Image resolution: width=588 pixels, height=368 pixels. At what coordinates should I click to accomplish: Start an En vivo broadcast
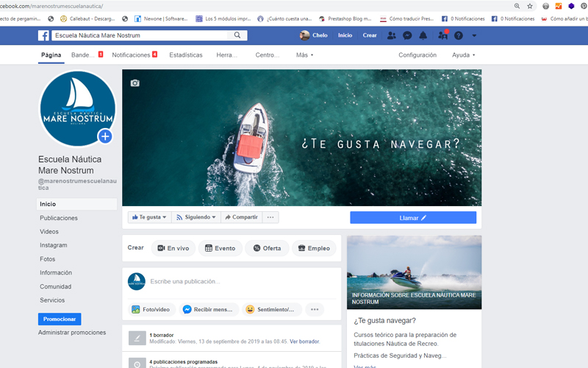coord(173,248)
